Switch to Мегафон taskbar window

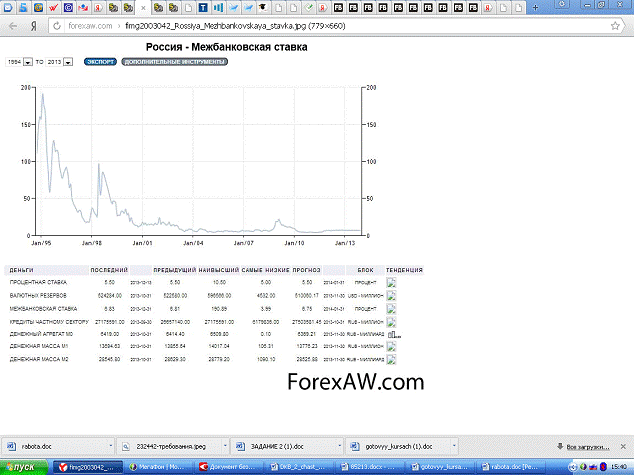(158, 467)
